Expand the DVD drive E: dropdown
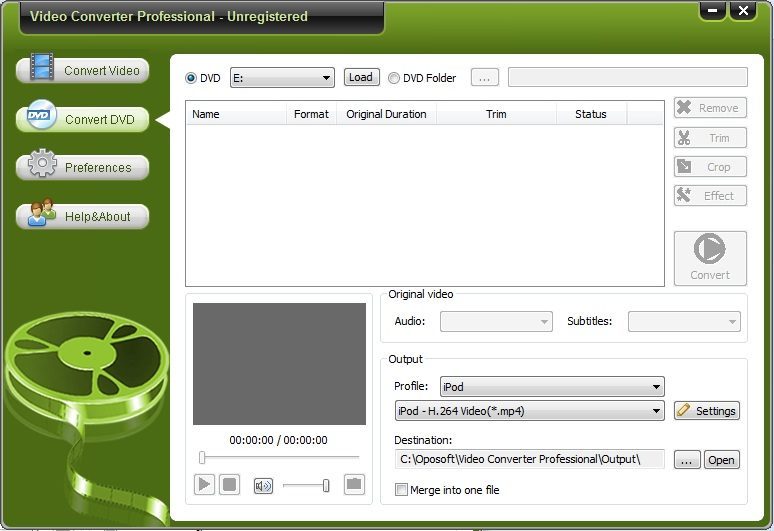 282,78
